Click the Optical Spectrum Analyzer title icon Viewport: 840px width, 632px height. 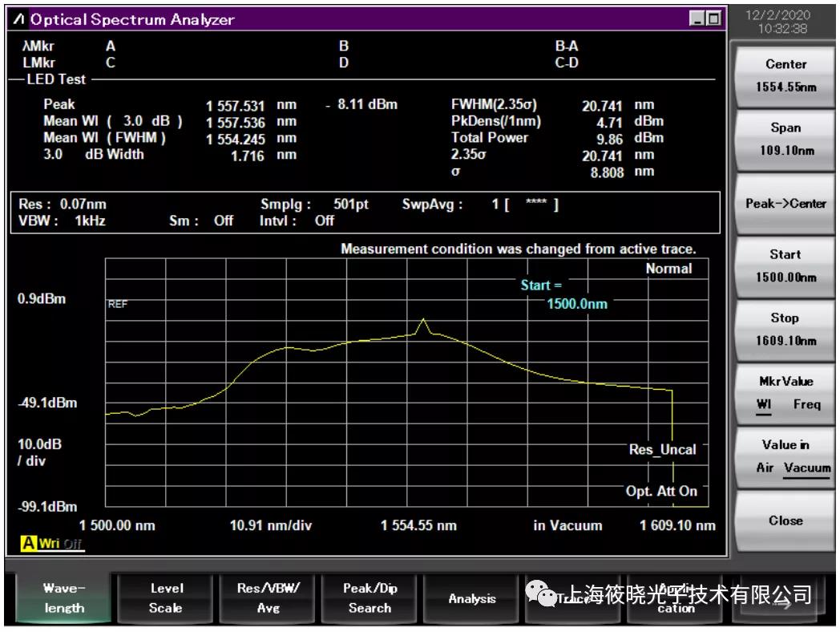click(x=18, y=19)
